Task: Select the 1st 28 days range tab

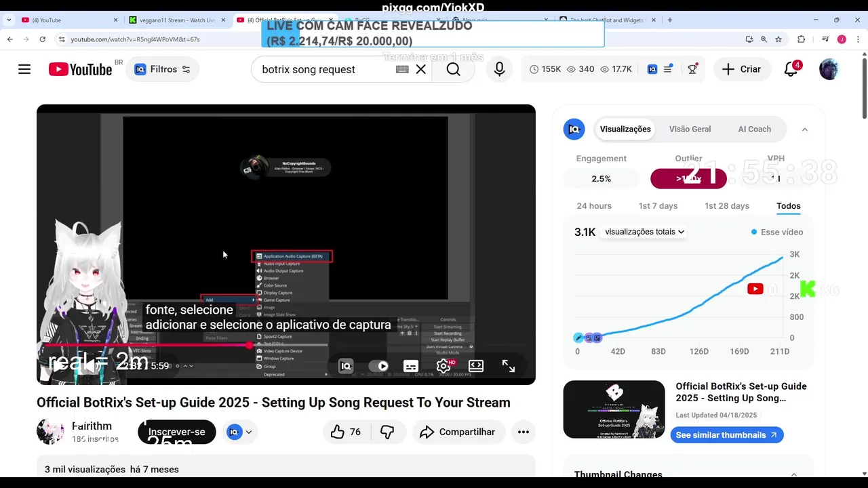Action: [x=727, y=206]
